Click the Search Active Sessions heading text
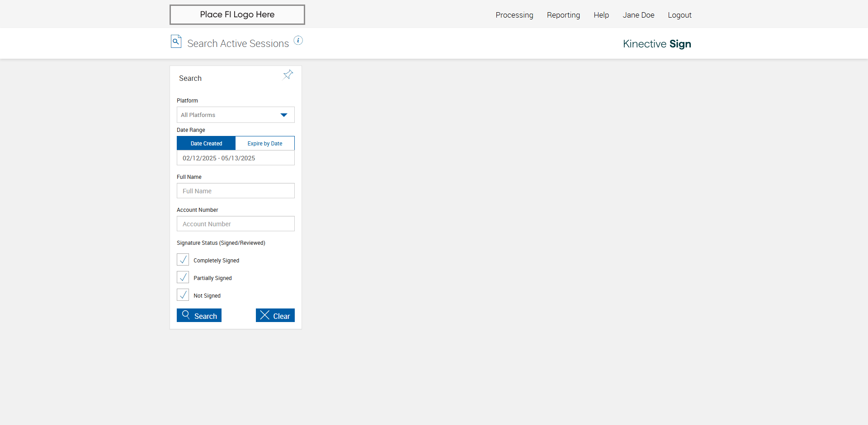Image resolution: width=868 pixels, height=425 pixels. [x=238, y=43]
